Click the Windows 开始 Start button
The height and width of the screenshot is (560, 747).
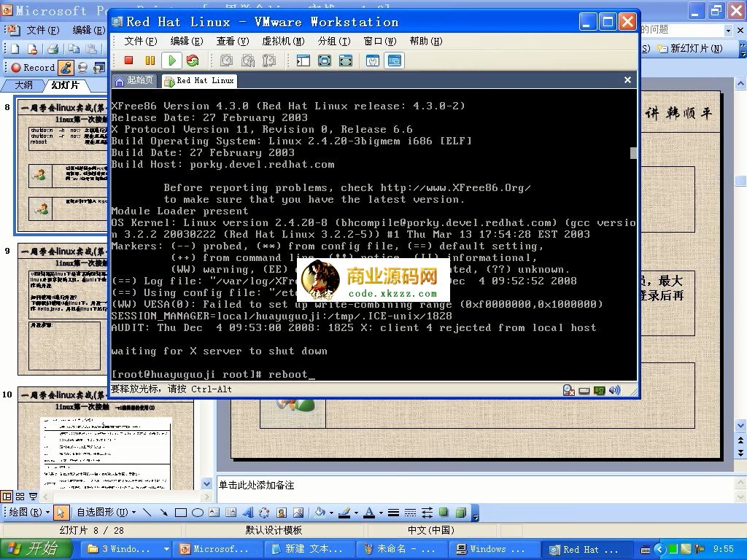[36, 549]
